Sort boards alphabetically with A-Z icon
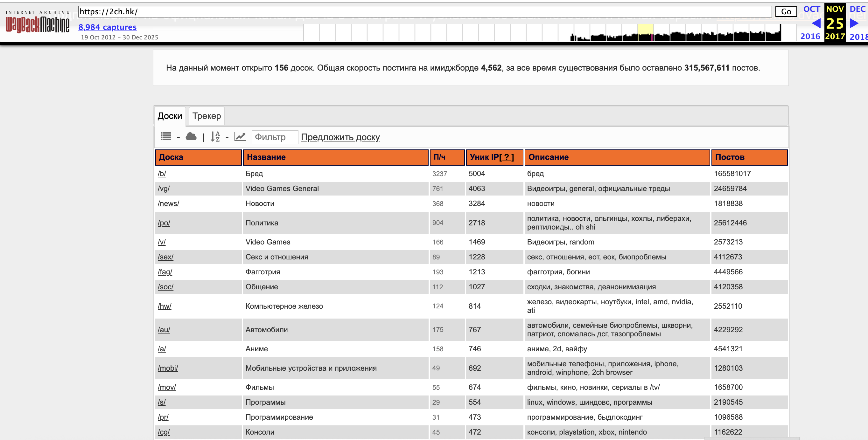The height and width of the screenshot is (440, 868). [x=215, y=136]
